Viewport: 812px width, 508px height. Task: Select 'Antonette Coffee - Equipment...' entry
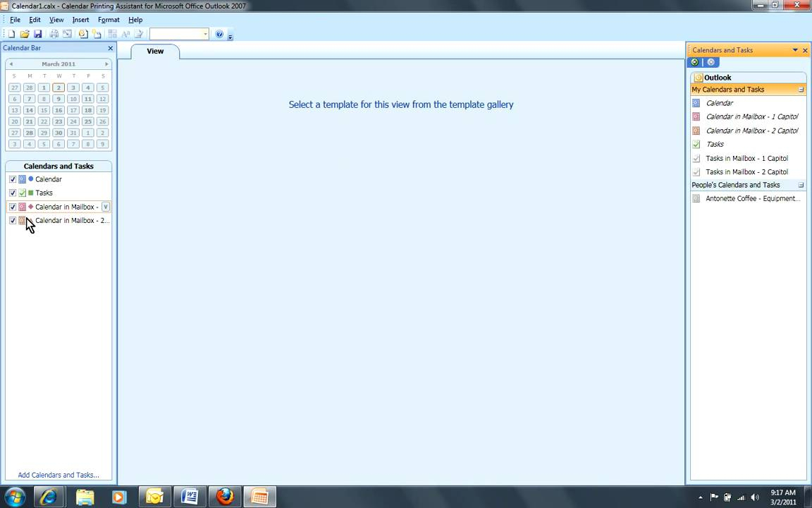click(753, 198)
